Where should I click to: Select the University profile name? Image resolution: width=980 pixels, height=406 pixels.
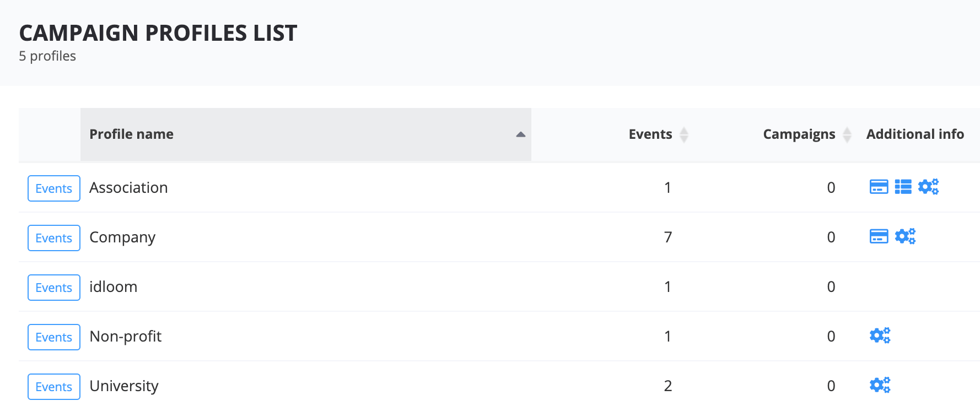[124, 386]
